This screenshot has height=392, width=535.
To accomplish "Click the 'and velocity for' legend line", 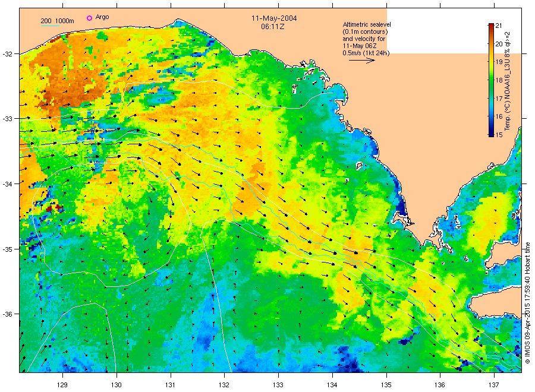I will [x=364, y=39].
